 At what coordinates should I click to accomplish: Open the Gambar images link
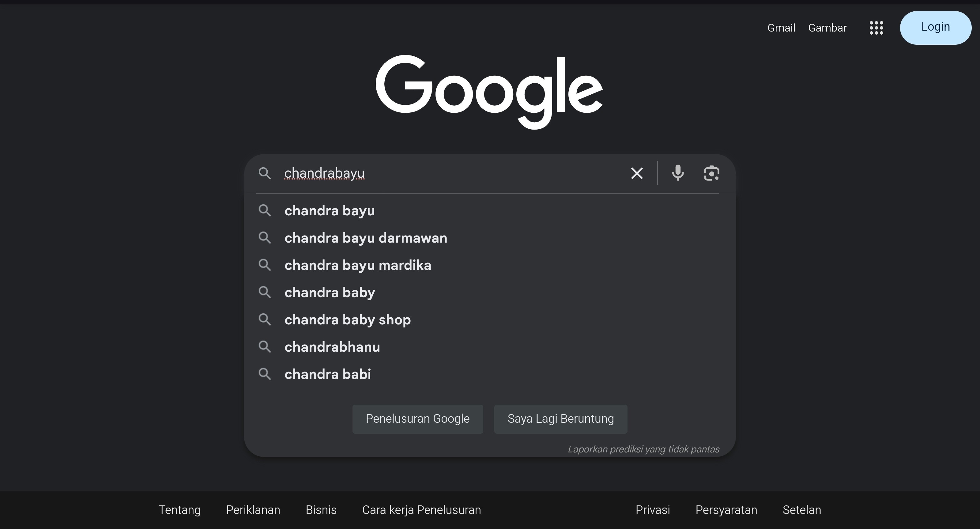coord(827,28)
